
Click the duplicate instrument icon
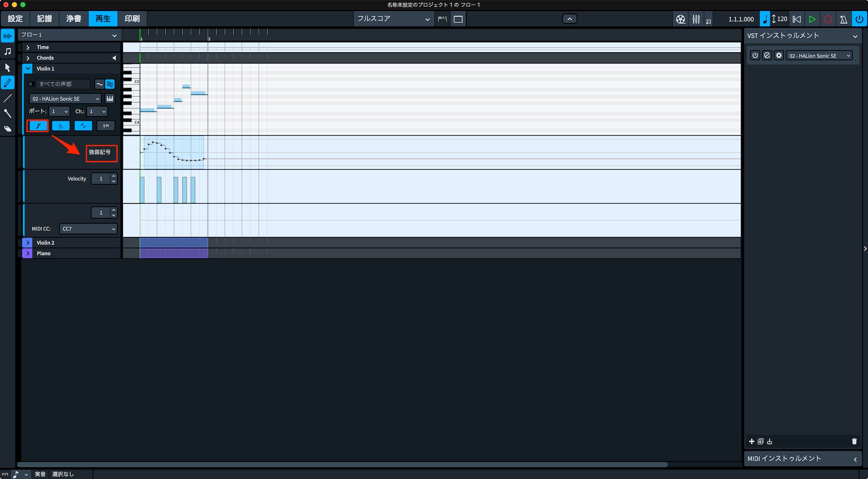(760, 442)
